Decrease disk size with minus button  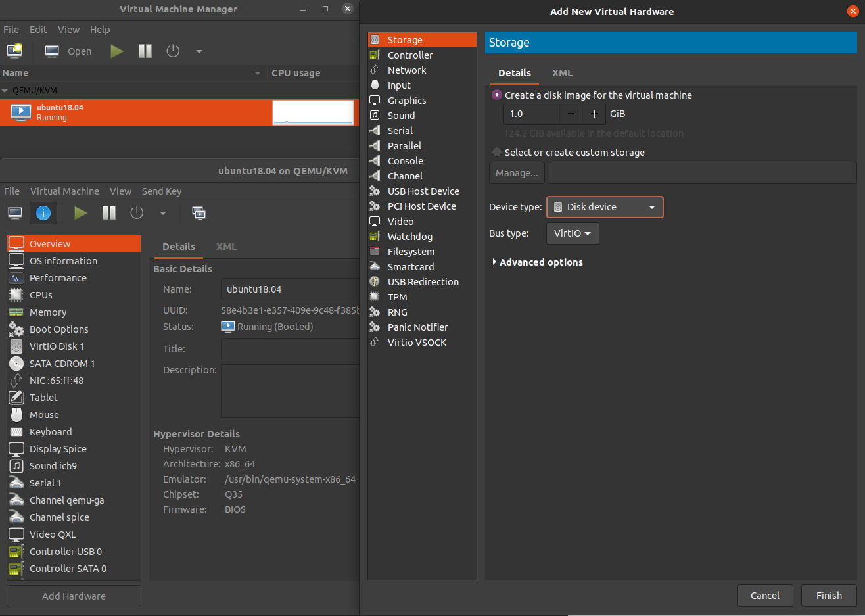click(571, 114)
